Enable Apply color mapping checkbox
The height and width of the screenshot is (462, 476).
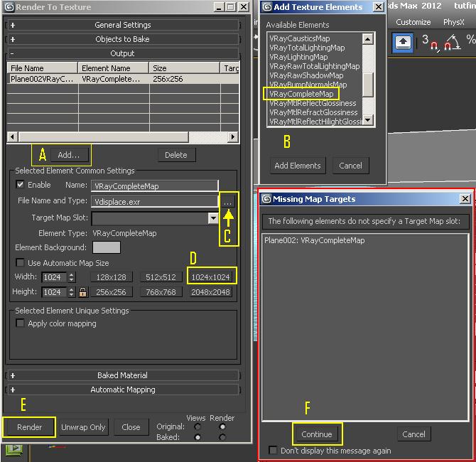[20, 323]
